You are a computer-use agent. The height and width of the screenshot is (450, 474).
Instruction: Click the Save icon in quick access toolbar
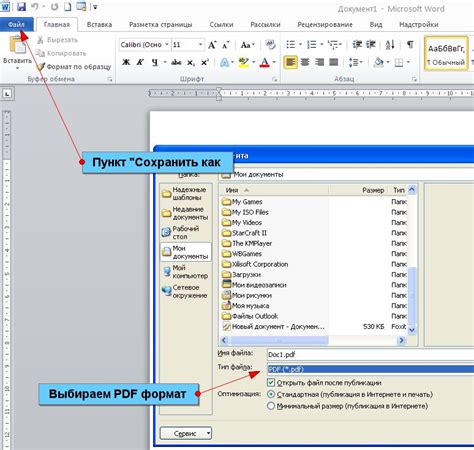(x=21, y=6)
